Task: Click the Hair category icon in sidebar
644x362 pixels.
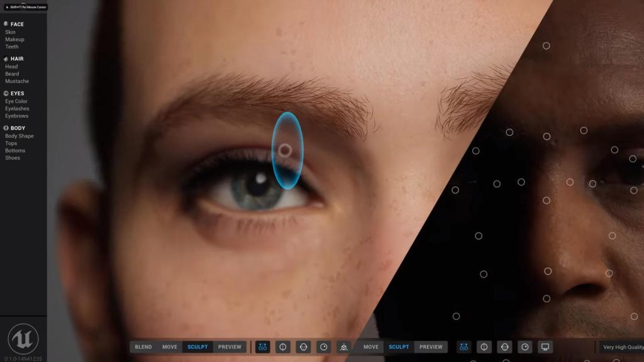Action: [x=6, y=58]
